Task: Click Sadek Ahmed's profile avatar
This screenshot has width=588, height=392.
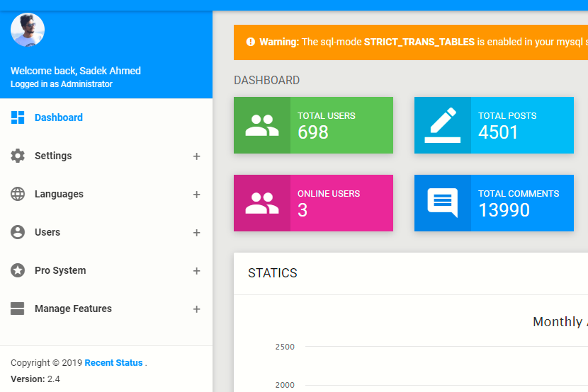Action: tap(28, 30)
